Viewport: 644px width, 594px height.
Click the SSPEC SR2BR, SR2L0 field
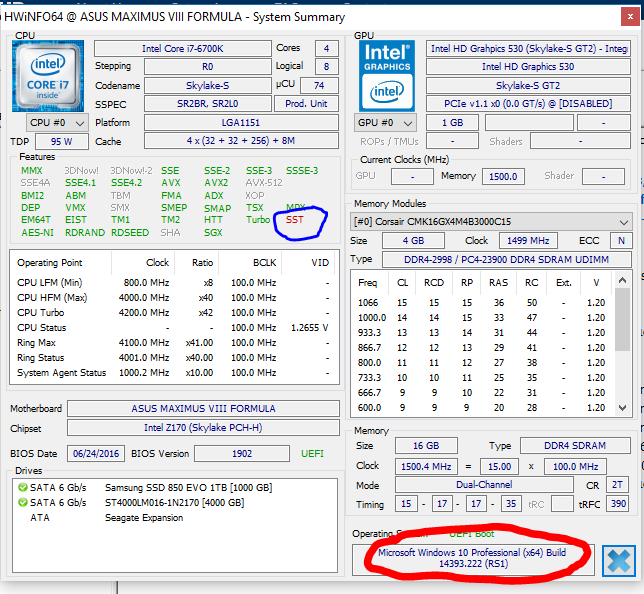pos(207,104)
